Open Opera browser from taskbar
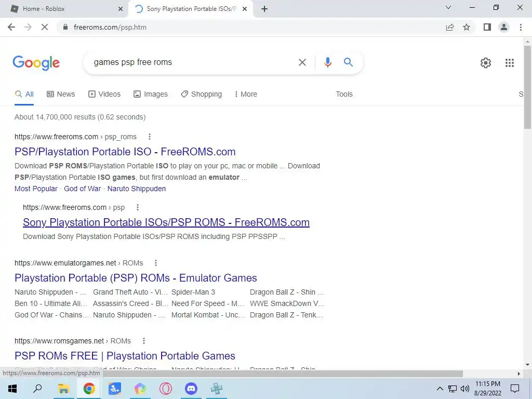Image resolution: width=532 pixels, height=399 pixels. pos(166,389)
